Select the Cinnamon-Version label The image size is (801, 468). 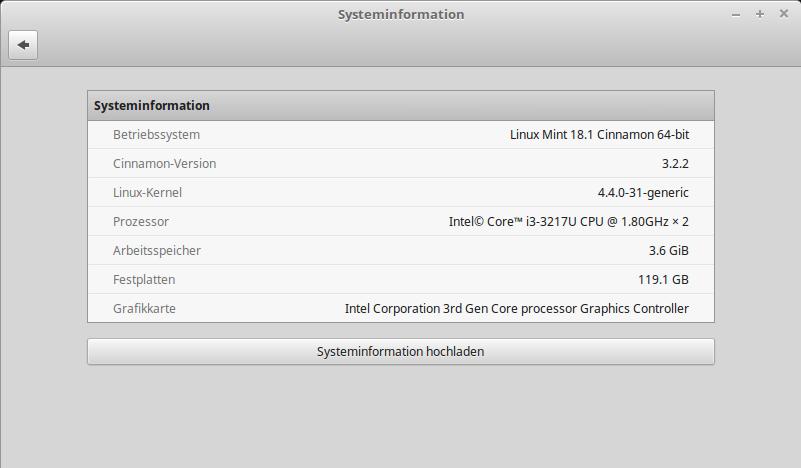164,163
